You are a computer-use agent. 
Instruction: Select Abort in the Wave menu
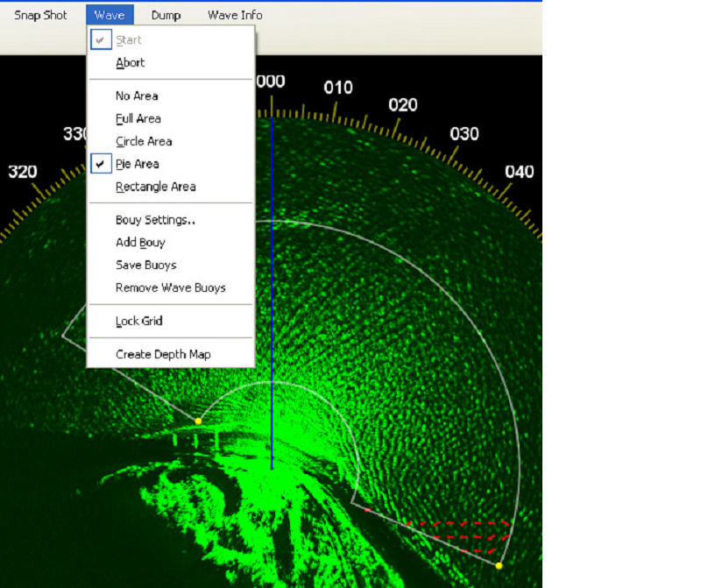(x=130, y=63)
